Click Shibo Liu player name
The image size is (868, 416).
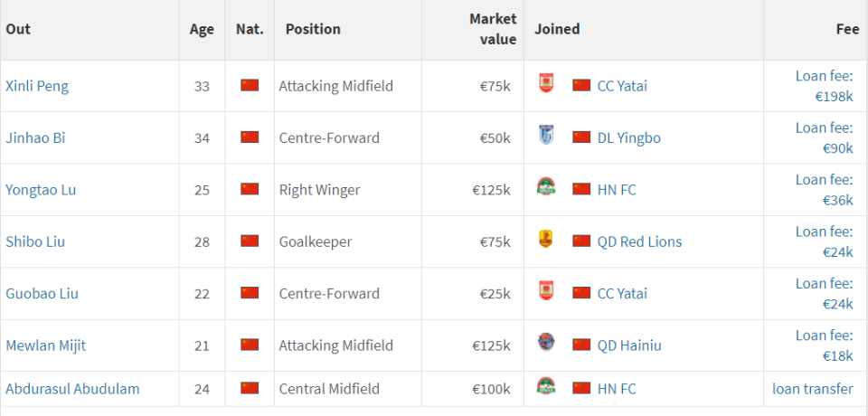point(35,242)
